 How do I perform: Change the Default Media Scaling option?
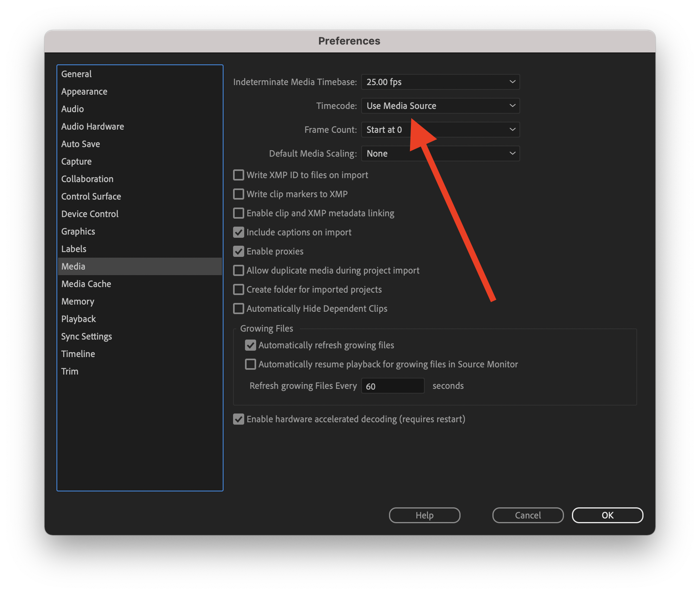pos(439,153)
